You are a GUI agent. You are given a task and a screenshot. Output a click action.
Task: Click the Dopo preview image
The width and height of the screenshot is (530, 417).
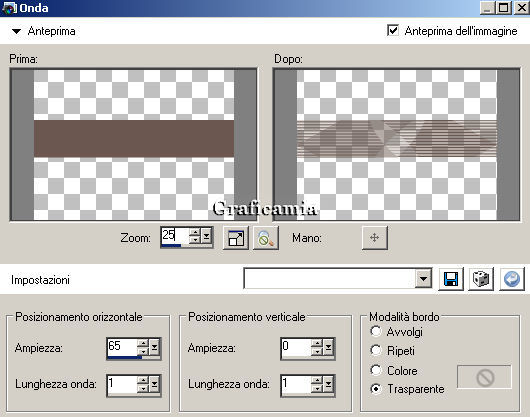pyautogui.click(x=396, y=145)
